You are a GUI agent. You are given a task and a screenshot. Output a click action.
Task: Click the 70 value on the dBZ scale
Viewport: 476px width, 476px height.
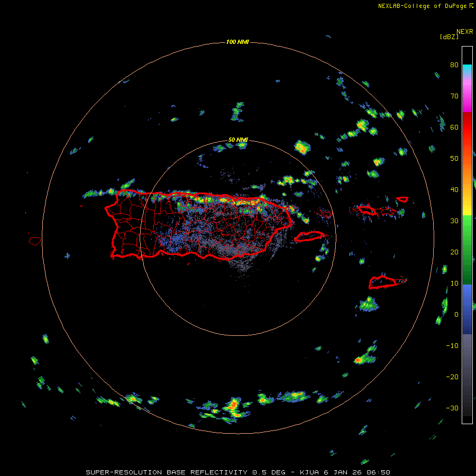click(454, 96)
